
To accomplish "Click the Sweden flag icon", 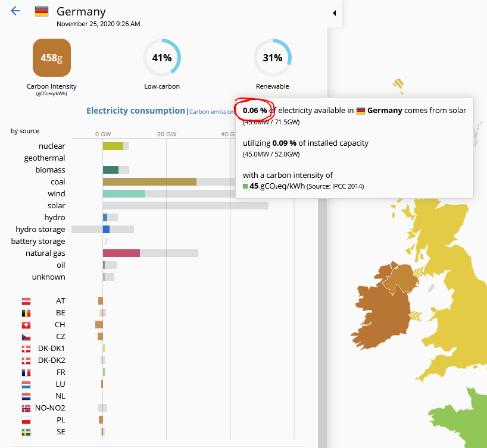I will (x=26, y=432).
